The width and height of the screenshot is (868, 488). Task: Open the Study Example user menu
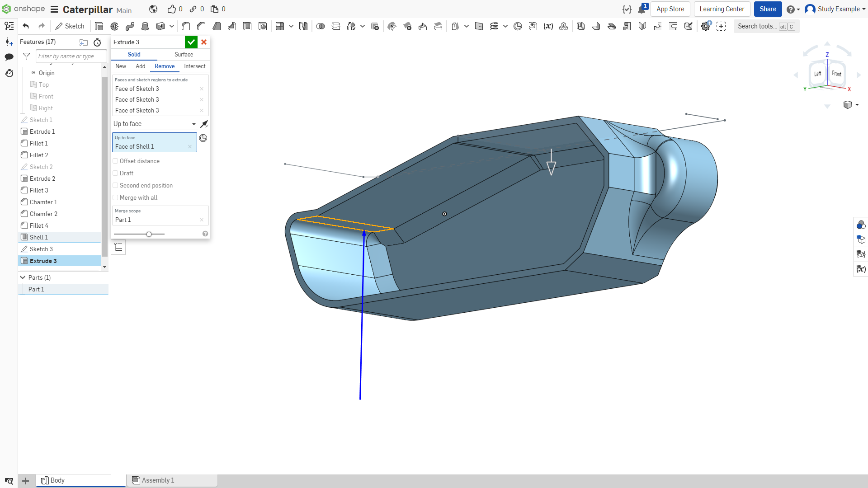tap(835, 9)
